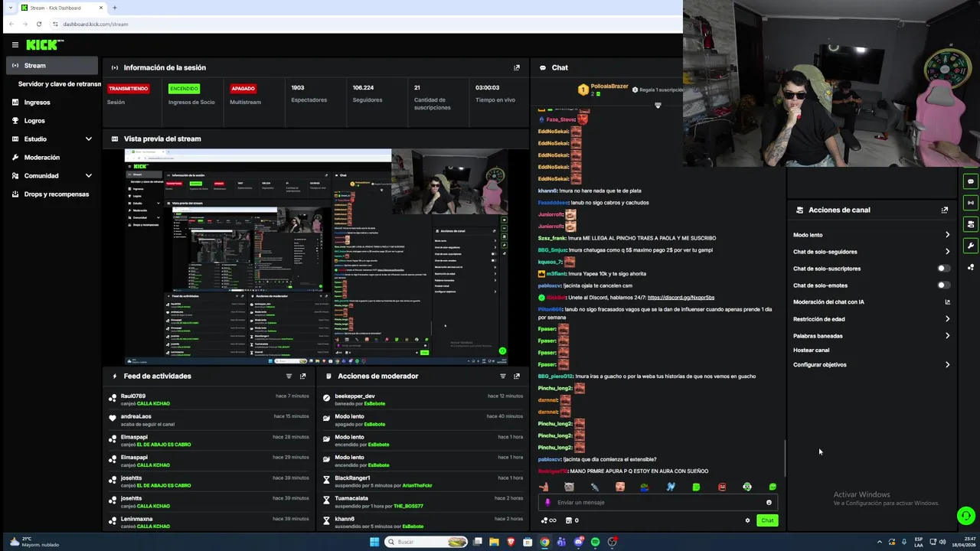Open OBS from the taskbar

[612, 542]
